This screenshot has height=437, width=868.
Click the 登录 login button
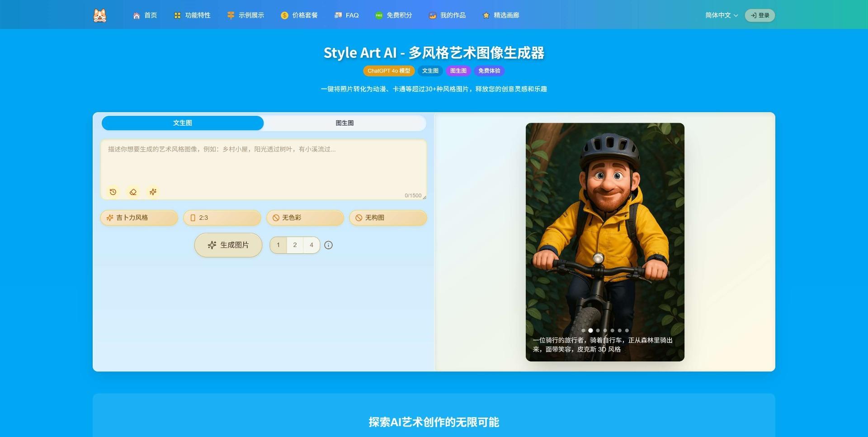coord(760,15)
